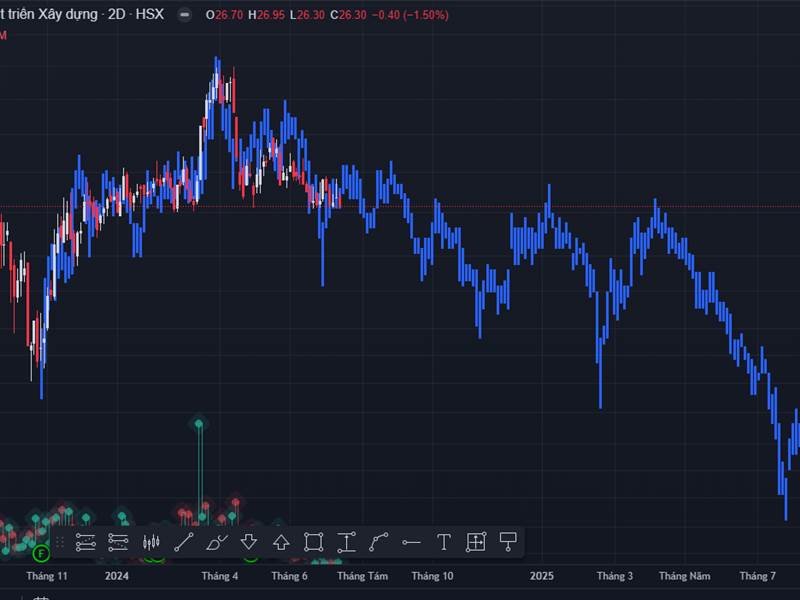Select the first Fibonacci retracement tool icon
The height and width of the screenshot is (600, 800).
[x=86, y=542]
